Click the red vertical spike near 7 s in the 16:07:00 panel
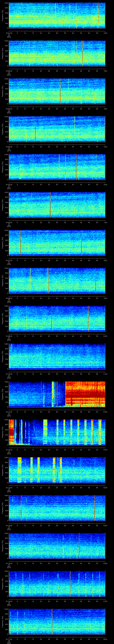 tap(21, 243)
